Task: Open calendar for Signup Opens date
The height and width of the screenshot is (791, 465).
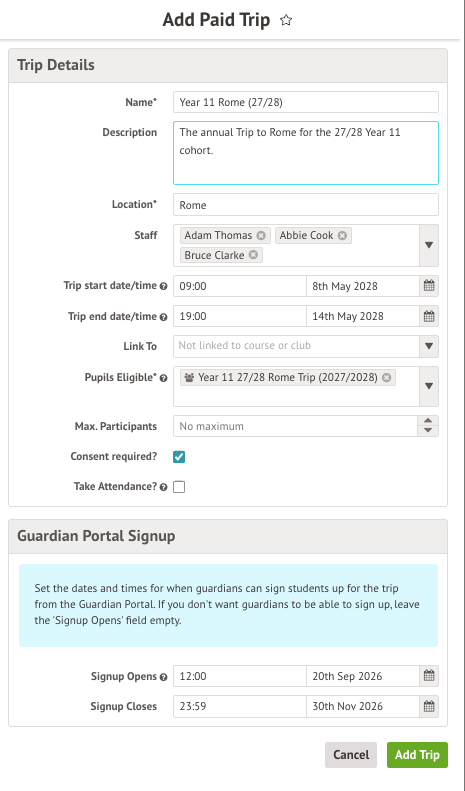Action: (429, 676)
